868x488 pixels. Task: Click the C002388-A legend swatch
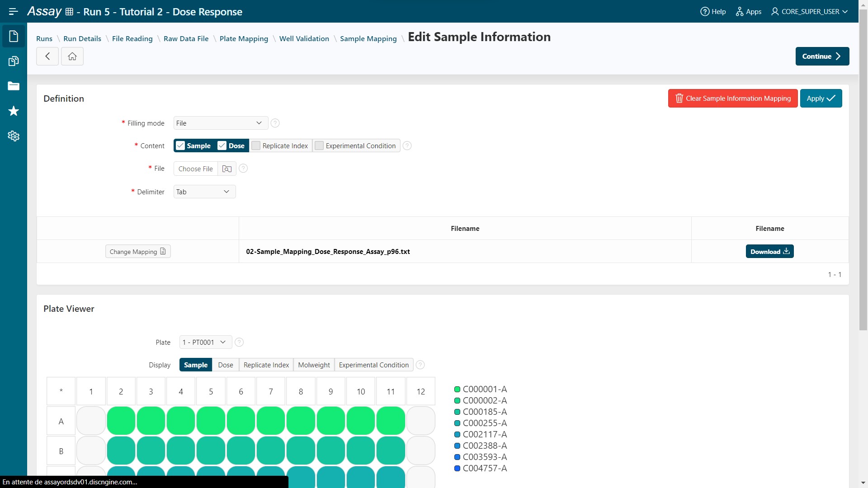pos(457,446)
